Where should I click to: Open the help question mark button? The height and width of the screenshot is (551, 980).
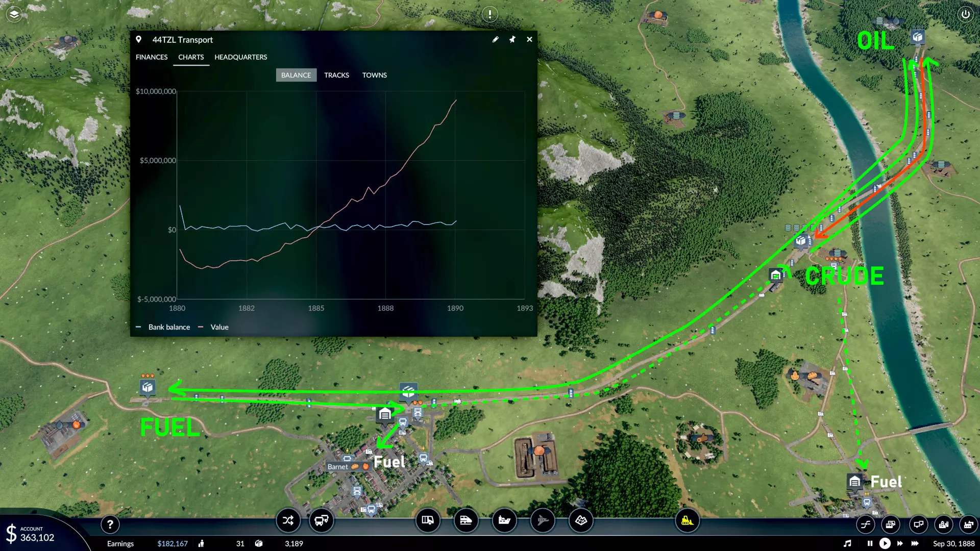(x=110, y=524)
